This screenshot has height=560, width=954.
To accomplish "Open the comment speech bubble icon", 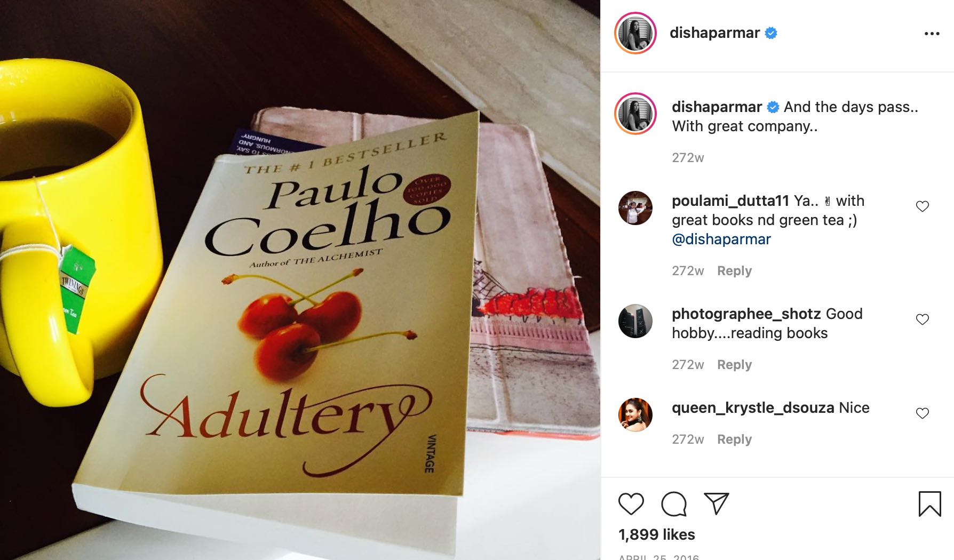I will [x=674, y=504].
